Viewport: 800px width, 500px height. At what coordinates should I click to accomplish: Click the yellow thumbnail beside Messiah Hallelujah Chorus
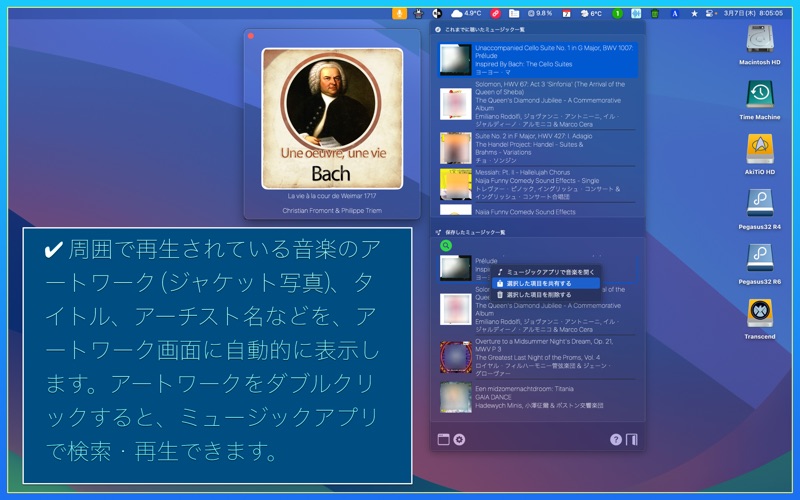456,184
